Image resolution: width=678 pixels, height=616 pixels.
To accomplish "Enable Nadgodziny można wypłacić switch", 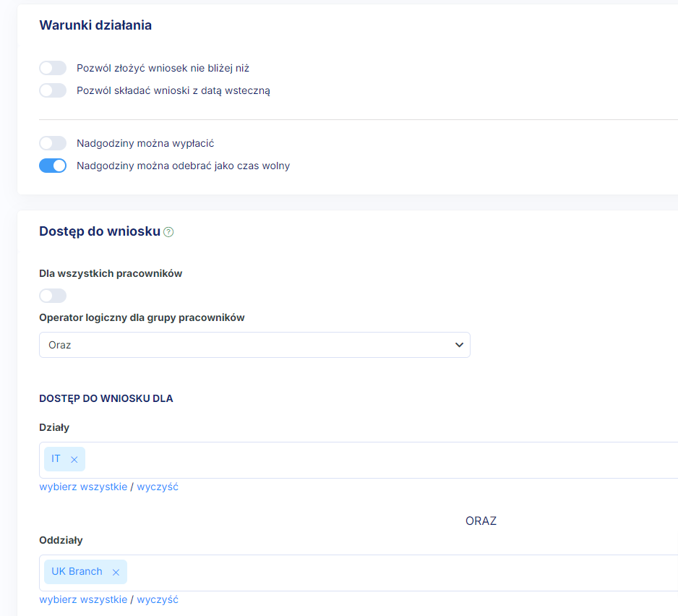I will pos(53,143).
